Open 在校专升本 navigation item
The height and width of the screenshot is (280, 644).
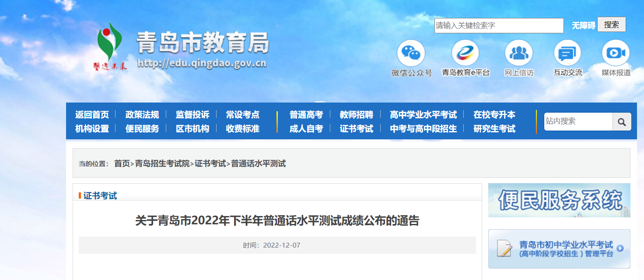click(494, 115)
